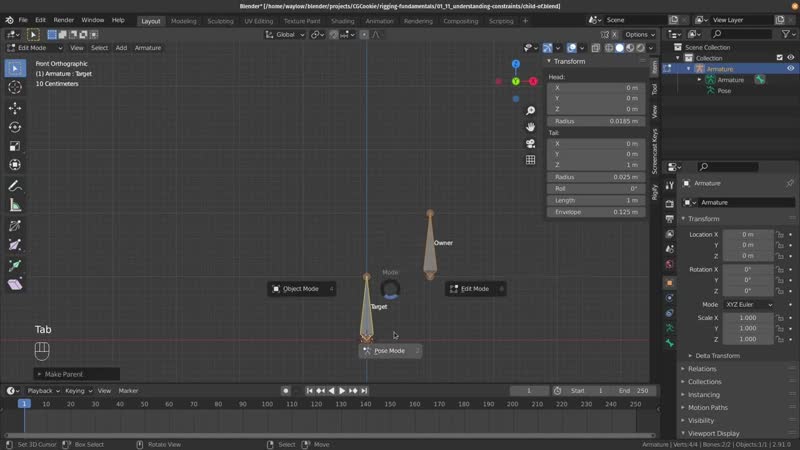Jump to the timeline start frame

point(309,391)
